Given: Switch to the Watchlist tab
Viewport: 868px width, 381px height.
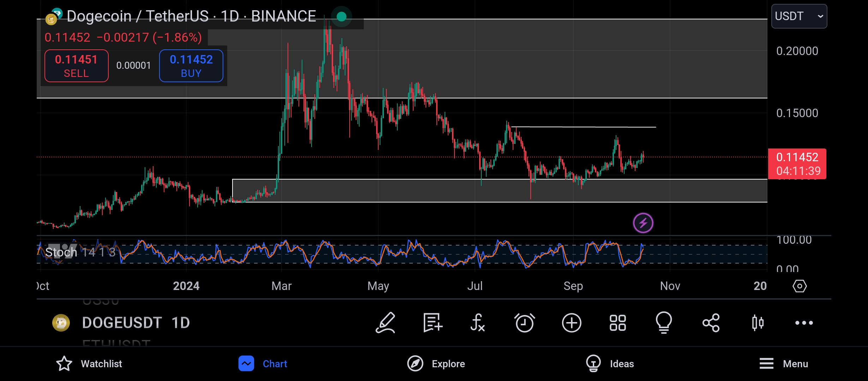Looking at the screenshot, I should coord(89,364).
